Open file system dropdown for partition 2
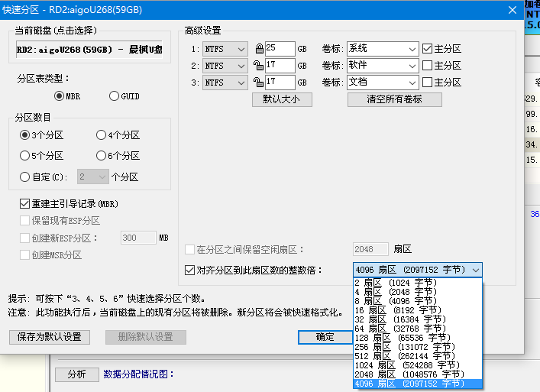This screenshot has height=392, width=540. [225, 66]
